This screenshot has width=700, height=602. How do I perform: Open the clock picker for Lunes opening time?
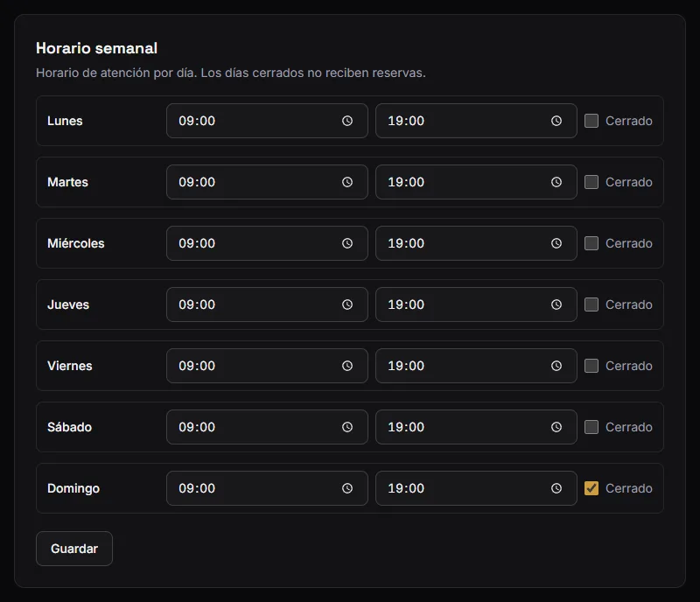347,121
